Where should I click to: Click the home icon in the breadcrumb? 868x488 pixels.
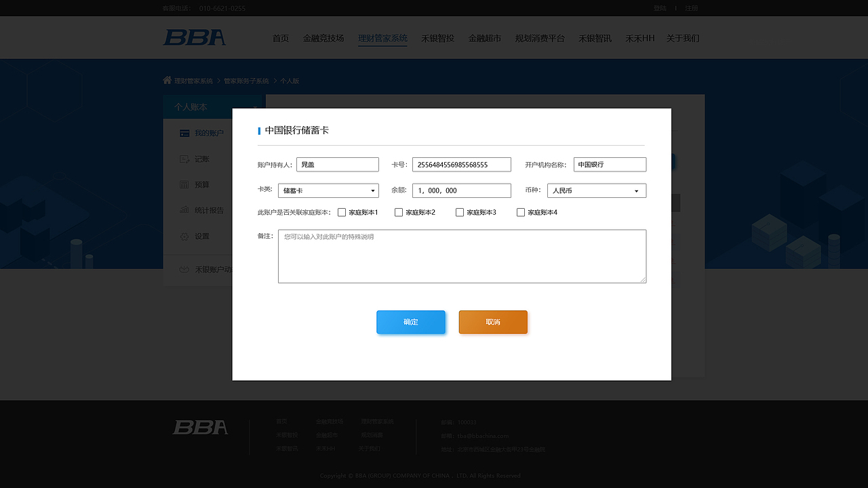167,80
